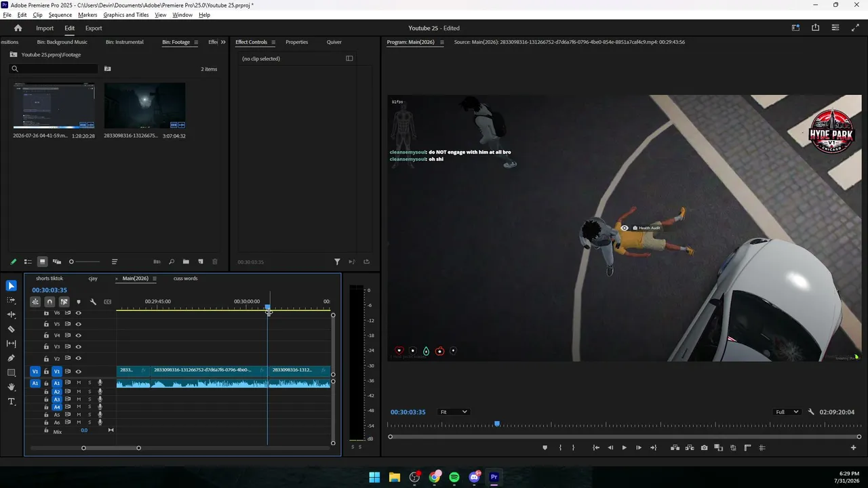The height and width of the screenshot is (488, 868).
Task: Solo the A2 audio track
Action: click(x=90, y=392)
